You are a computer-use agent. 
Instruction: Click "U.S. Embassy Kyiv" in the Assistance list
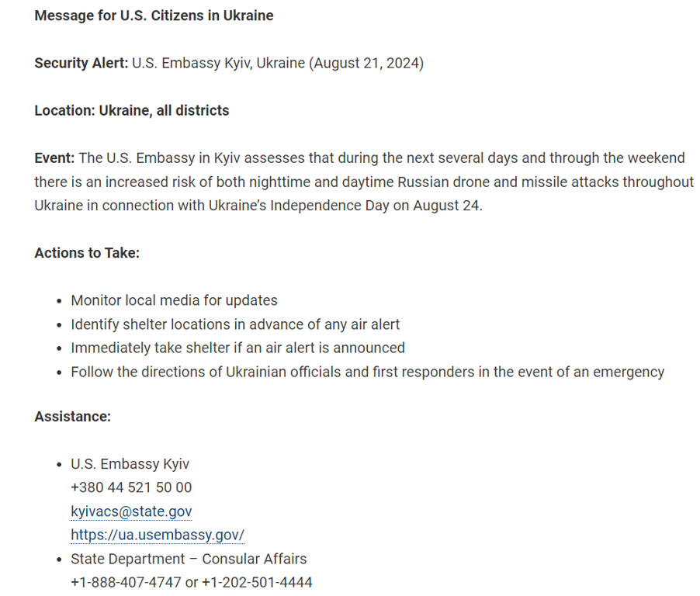coord(130,464)
